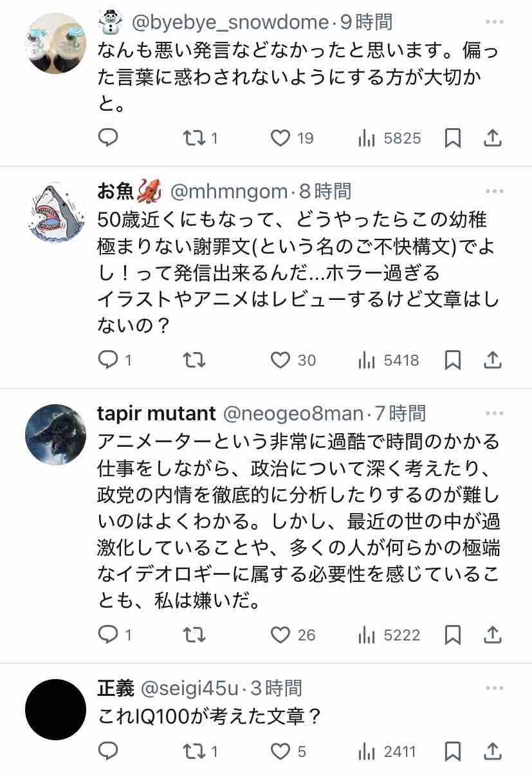Open the shark avatar profile picture
Image resolution: width=532 pixels, height=775 pixels.
[55, 212]
